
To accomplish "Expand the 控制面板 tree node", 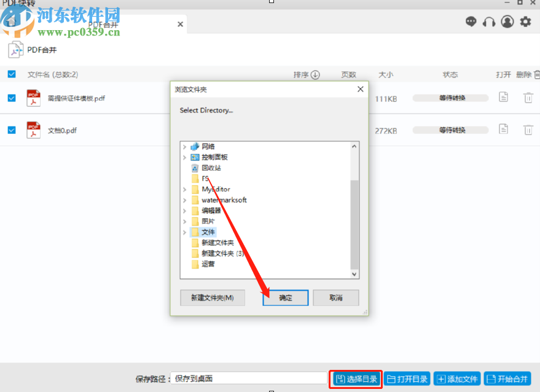I will [x=185, y=157].
